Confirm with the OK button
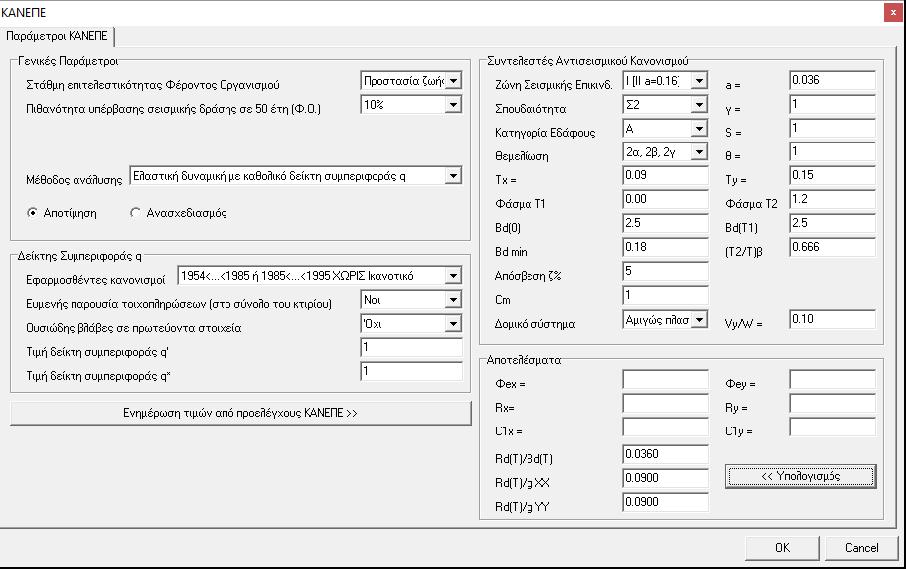Image resolution: width=906 pixels, height=569 pixels. click(782, 548)
